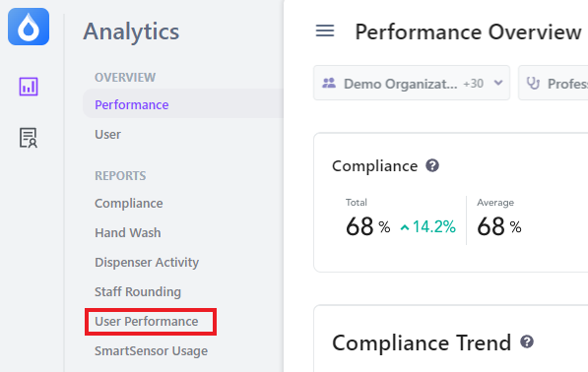Click the Average 68 % value
588x372 pixels.
pos(499,226)
